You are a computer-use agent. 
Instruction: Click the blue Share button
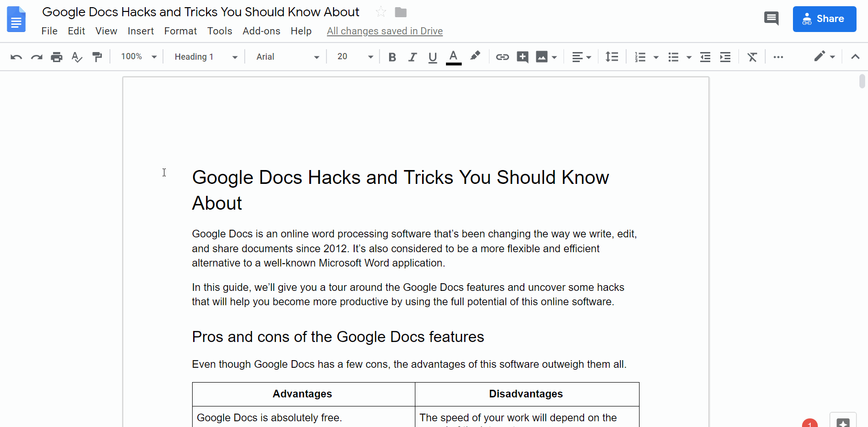tap(824, 19)
